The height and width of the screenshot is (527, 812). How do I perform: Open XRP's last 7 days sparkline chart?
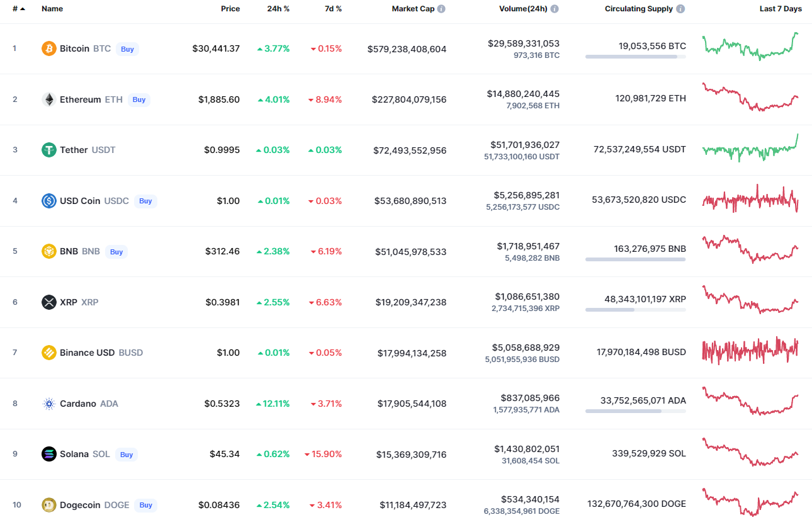click(750, 300)
